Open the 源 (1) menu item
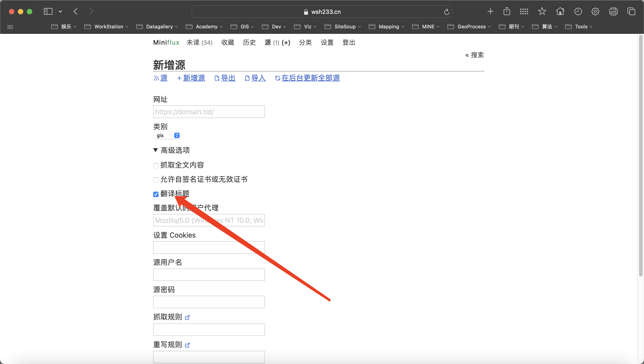This screenshot has width=644, height=364. click(272, 42)
